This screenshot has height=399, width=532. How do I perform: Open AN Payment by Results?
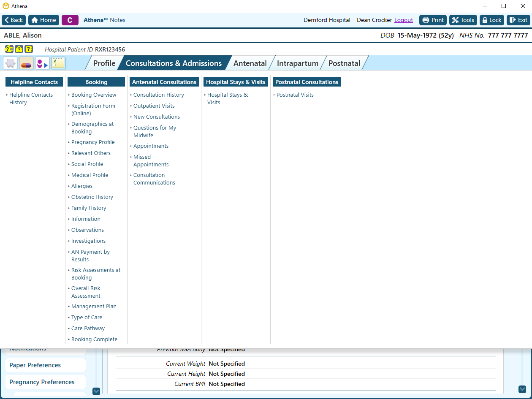[x=90, y=256]
